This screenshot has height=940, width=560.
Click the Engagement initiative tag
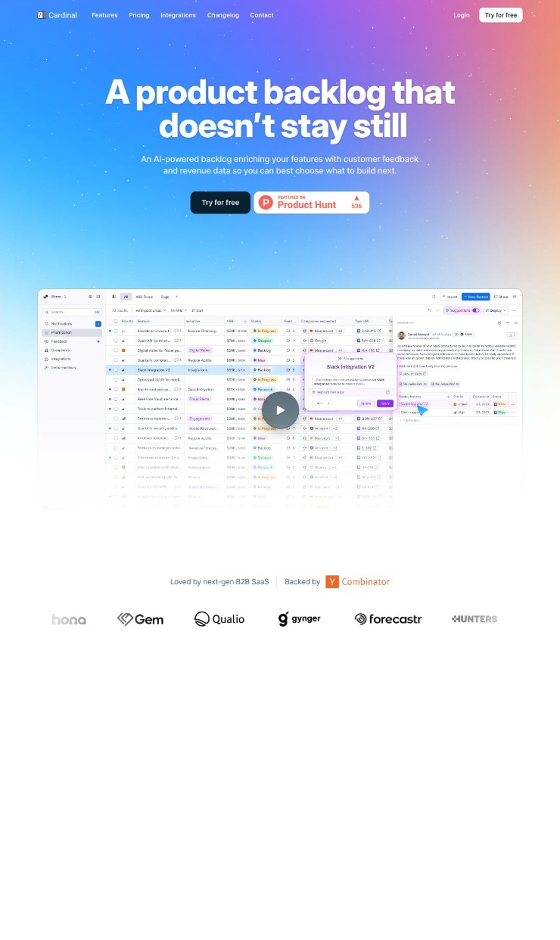(200, 419)
